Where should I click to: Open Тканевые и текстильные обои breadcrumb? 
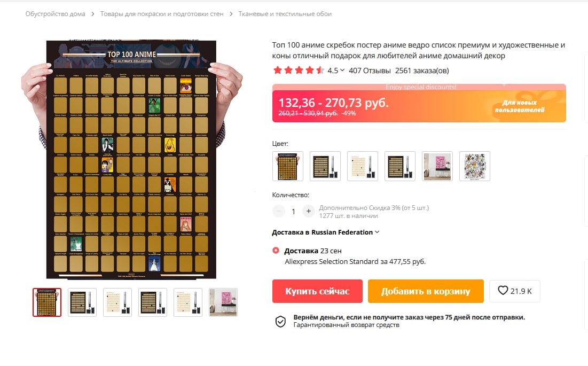pyautogui.click(x=285, y=14)
